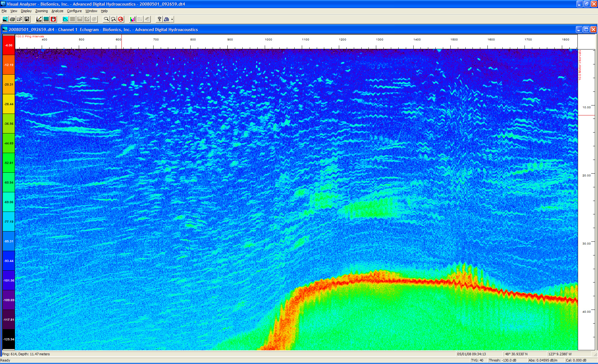
Task: Expand the BioSonics logo dropdown arrow
Action: [x=172, y=19]
